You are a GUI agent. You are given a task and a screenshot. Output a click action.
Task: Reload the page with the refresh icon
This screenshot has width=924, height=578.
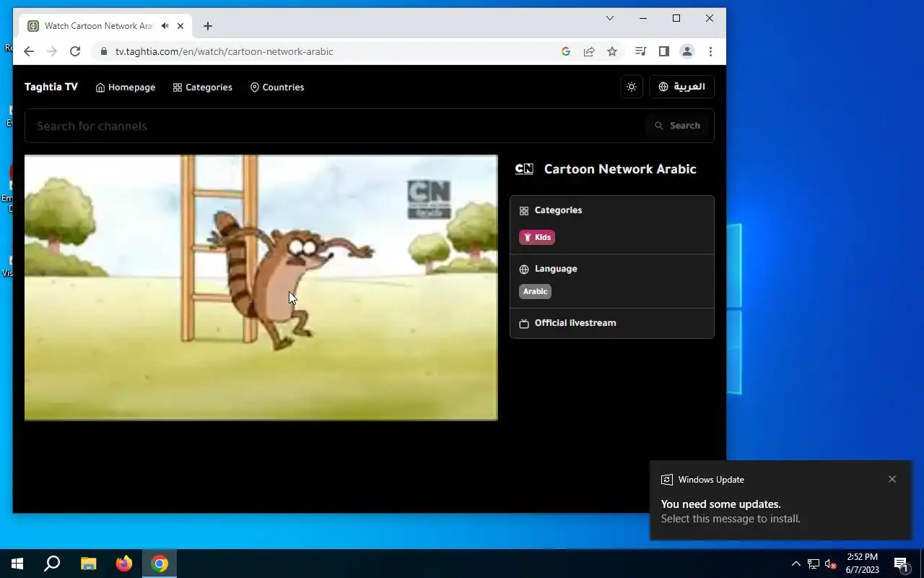(75, 51)
